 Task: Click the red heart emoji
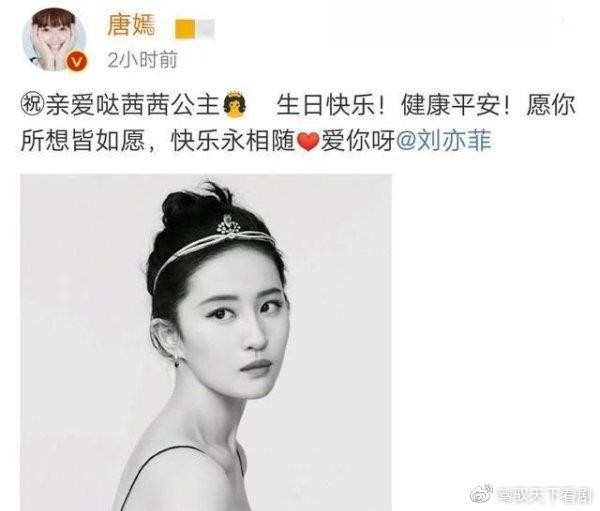(x=308, y=141)
